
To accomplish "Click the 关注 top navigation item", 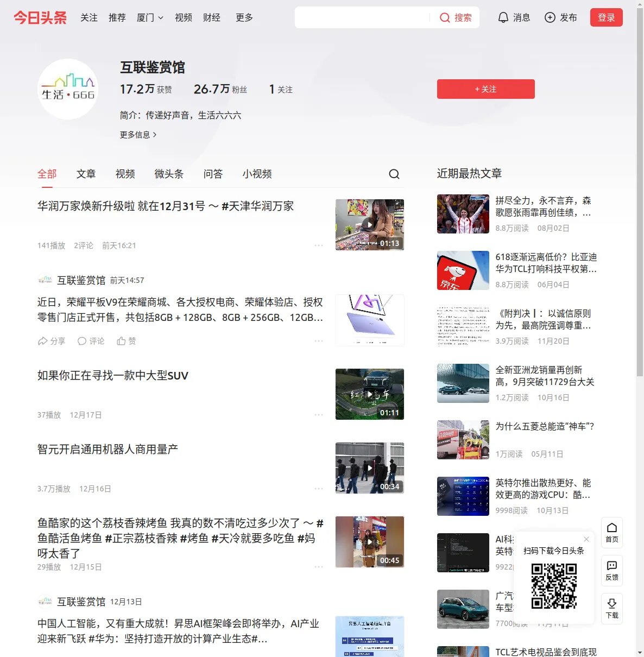I will (89, 18).
